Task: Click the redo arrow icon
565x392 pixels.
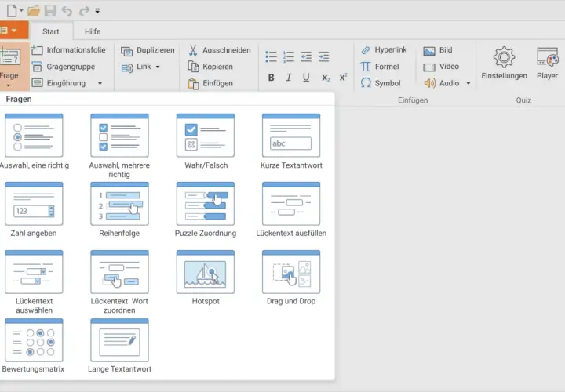Action: coord(84,11)
